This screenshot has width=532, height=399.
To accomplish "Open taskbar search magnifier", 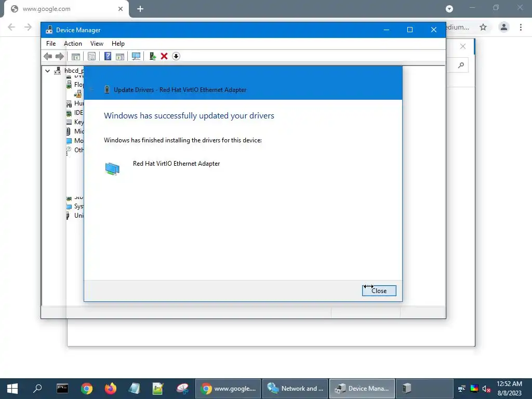I will pos(37,389).
